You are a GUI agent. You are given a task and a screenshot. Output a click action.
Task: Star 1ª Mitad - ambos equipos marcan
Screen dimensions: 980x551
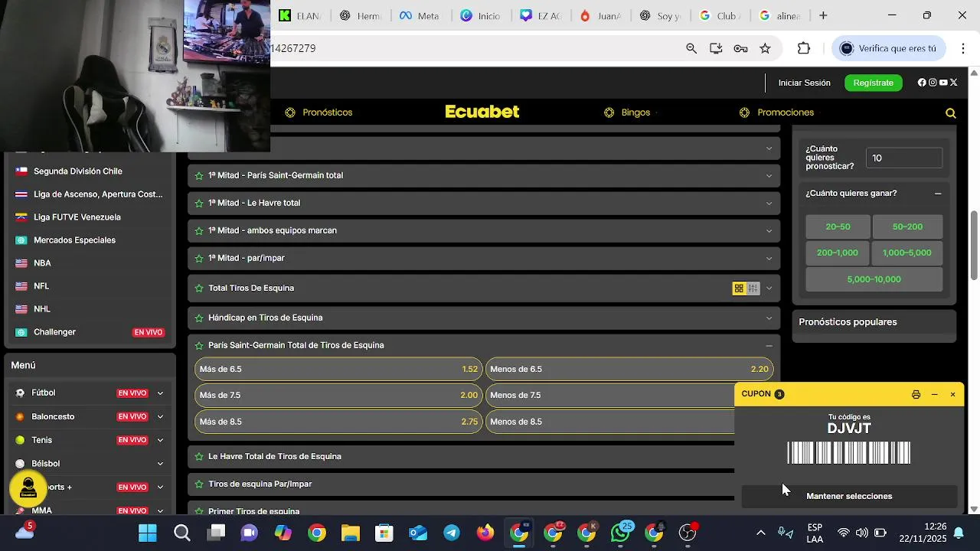[199, 231]
